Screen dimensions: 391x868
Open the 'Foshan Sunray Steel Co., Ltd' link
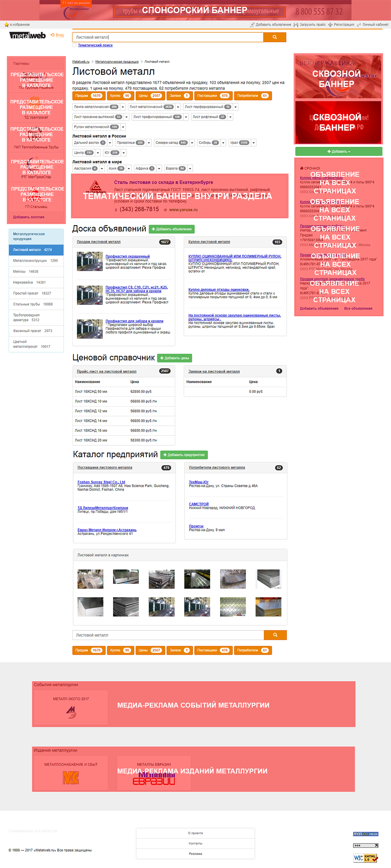click(x=101, y=482)
